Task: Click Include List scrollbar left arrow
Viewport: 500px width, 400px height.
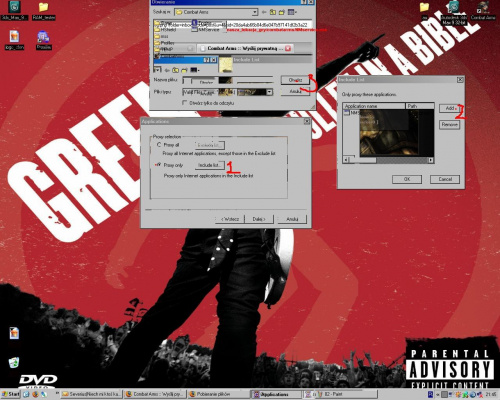Action: pyautogui.click(x=346, y=160)
